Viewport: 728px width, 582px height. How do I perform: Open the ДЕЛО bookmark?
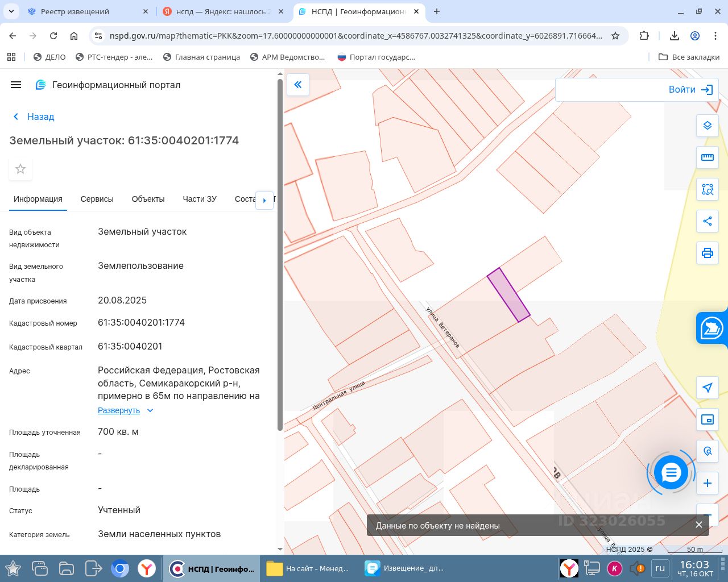point(49,57)
